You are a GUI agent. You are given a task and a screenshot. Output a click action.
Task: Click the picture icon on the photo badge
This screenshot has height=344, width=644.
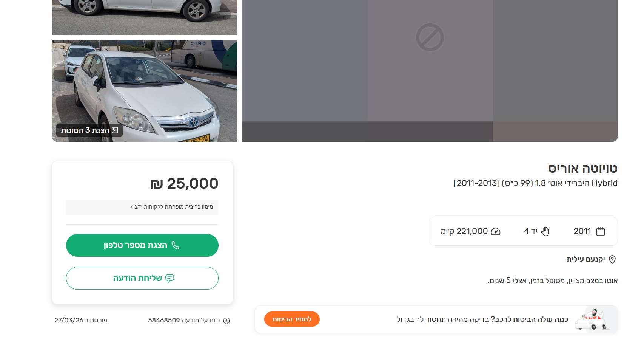point(115,130)
